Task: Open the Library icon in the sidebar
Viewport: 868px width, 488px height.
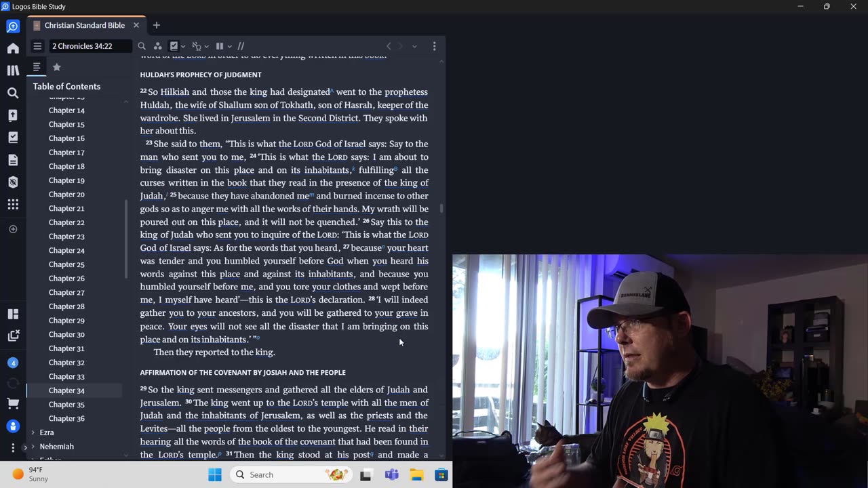Action: (13, 70)
